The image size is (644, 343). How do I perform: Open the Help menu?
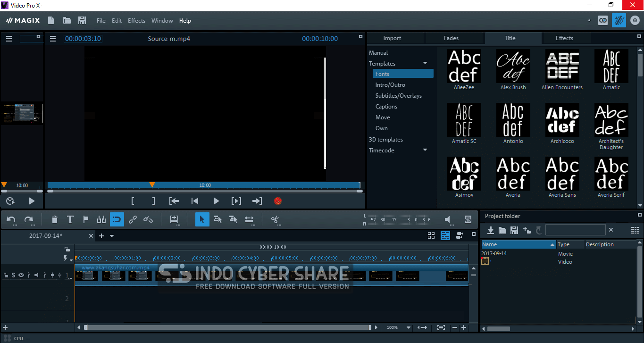point(185,20)
